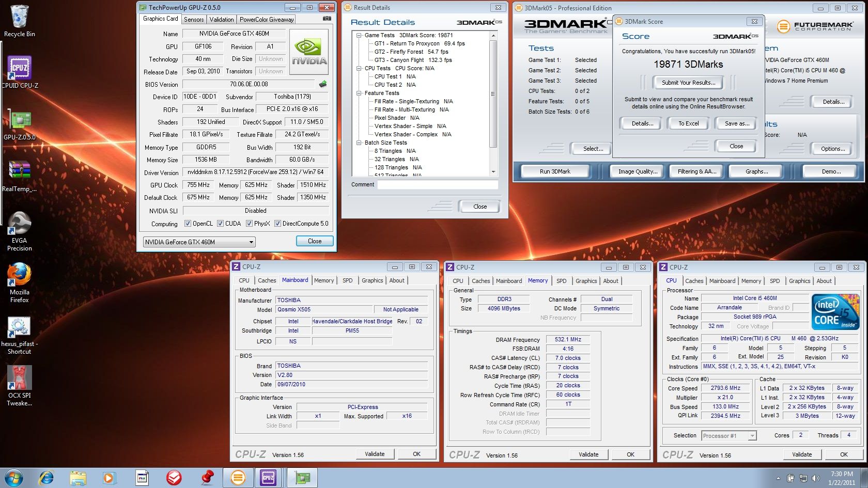Open the RealTemp archive desktop icon
868x488 pixels.
pyautogui.click(x=20, y=176)
